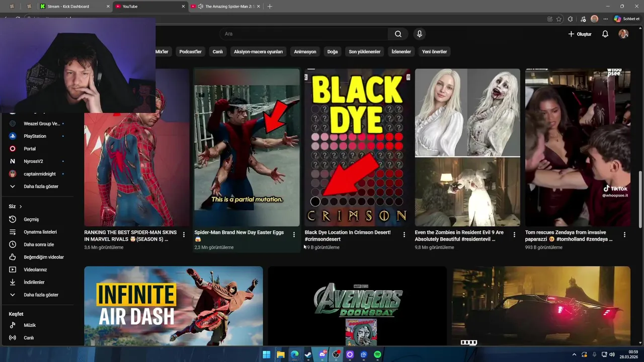Click the Sohbet et Copilot button
Viewport: 644px width, 362px height.
click(x=627, y=19)
